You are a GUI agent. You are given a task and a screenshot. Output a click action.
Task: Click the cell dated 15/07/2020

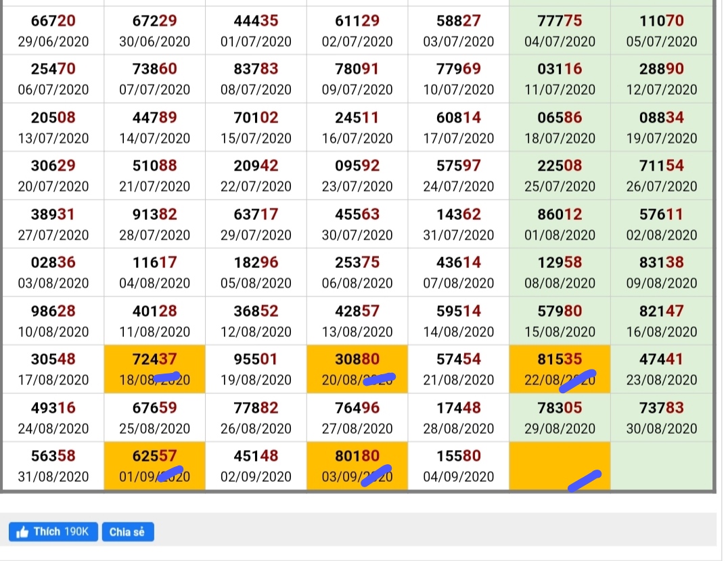(x=256, y=127)
